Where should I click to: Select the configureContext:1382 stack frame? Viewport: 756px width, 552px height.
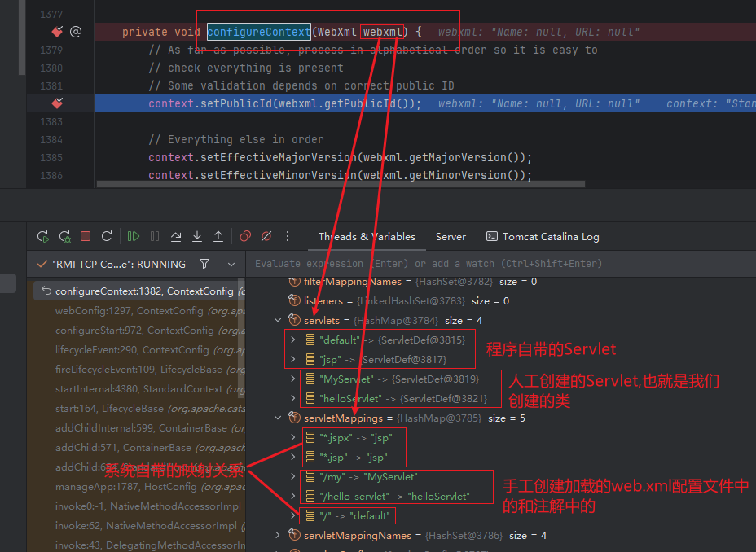coord(139,291)
